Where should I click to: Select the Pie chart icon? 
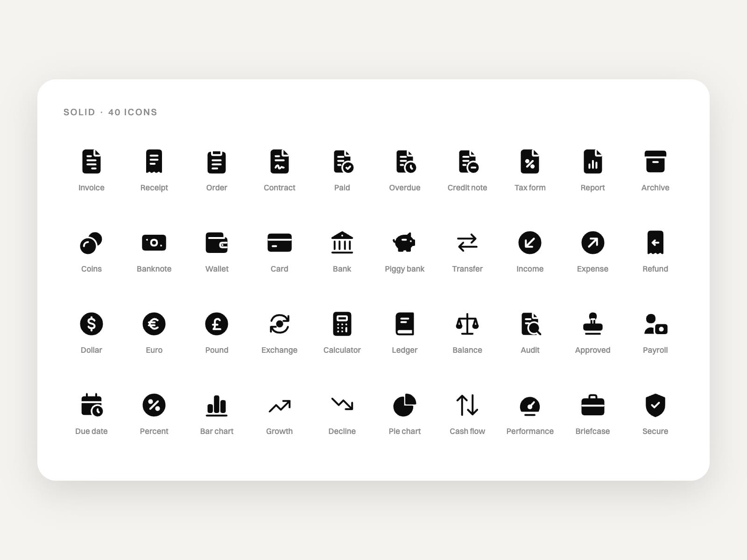[x=405, y=405]
